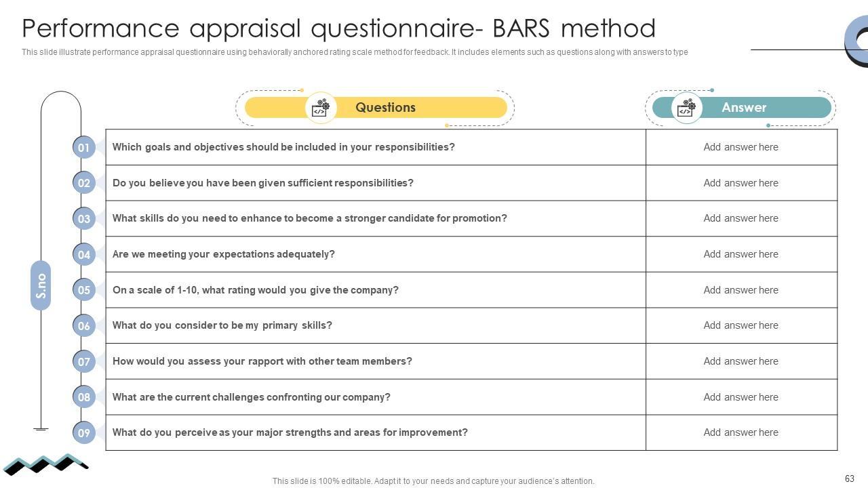Select the S.no vertical label
Image resolution: width=868 pixels, height=488 pixels.
[41, 285]
